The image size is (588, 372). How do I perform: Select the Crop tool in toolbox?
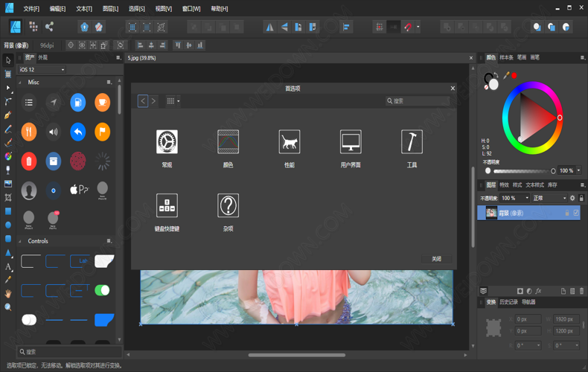pos(8,197)
